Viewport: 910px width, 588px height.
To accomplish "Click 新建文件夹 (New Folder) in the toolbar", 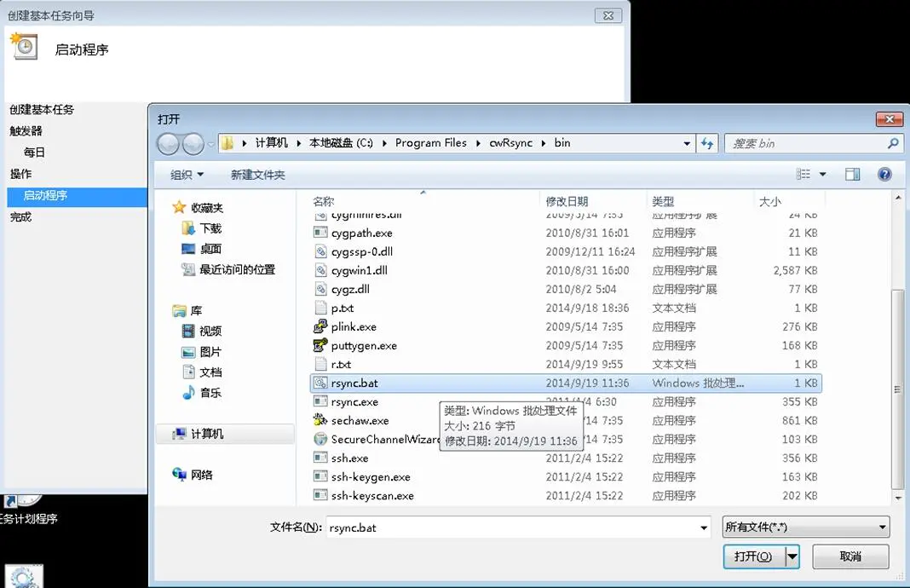I will coord(257,175).
